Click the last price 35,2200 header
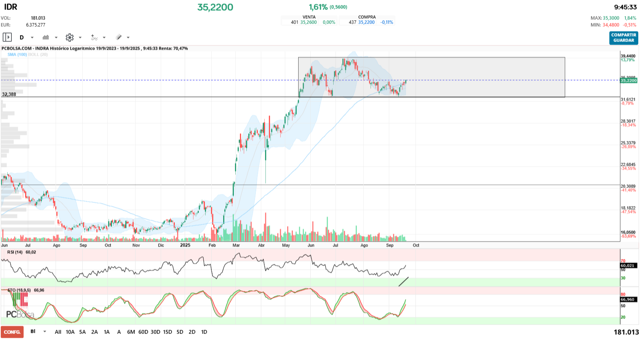This screenshot has height=340, width=644. [x=215, y=7]
